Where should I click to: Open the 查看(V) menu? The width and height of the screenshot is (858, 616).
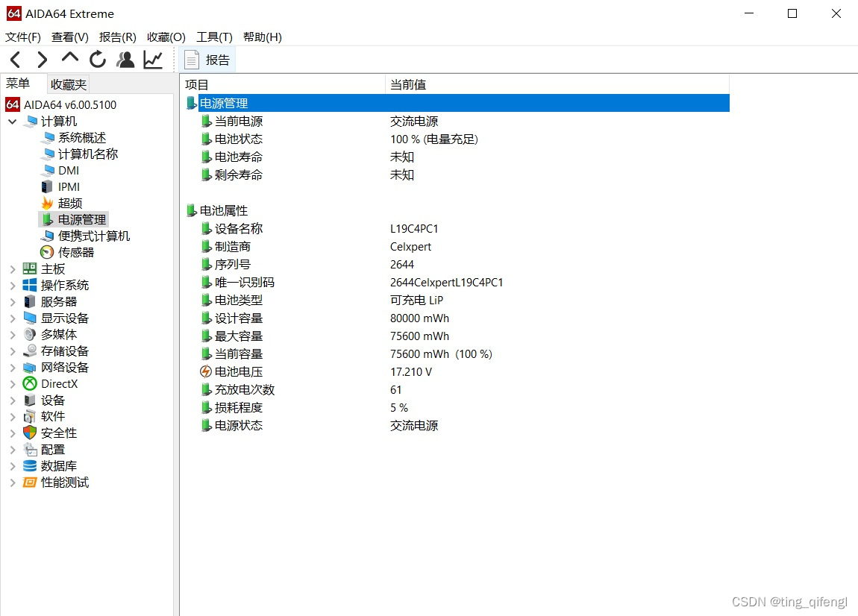69,37
